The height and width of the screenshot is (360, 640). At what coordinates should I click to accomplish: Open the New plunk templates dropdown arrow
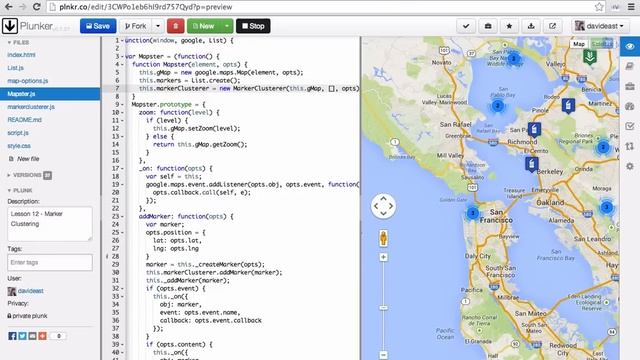point(227,26)
